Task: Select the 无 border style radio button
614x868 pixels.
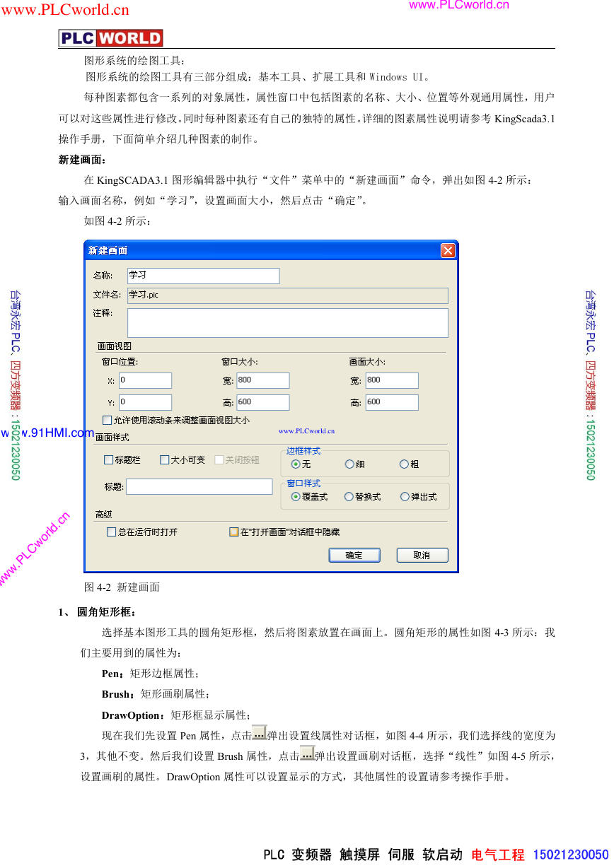Action: point(296,464)
